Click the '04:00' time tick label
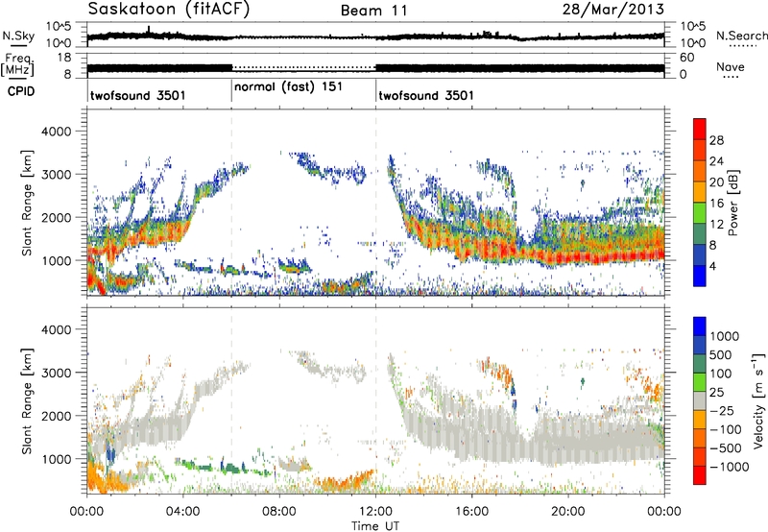 [182, 512]
